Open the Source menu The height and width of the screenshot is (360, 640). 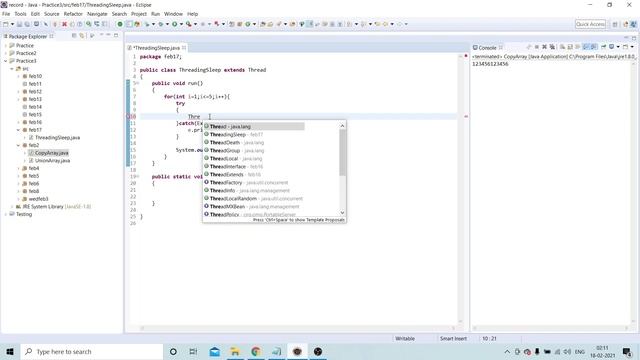pos(51,14)
